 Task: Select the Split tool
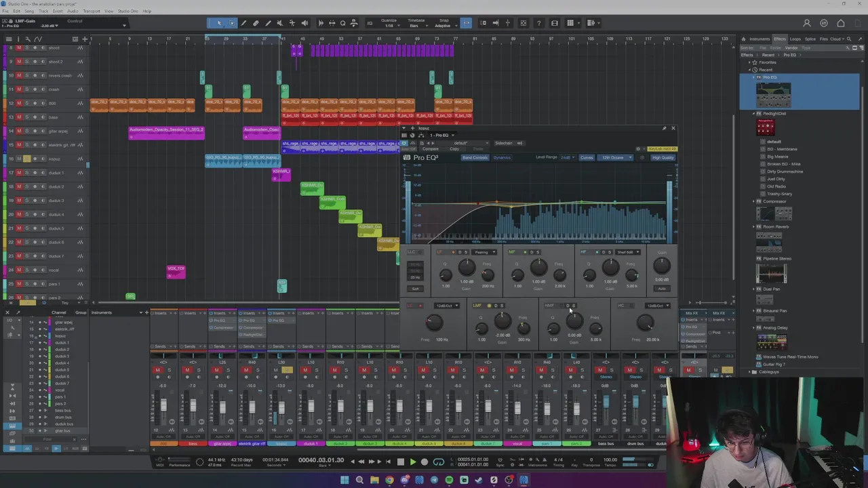pos(244,23)
